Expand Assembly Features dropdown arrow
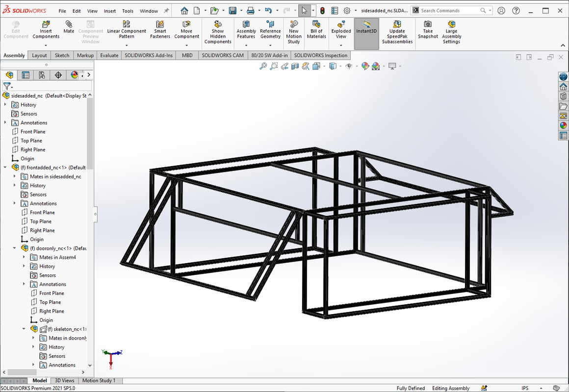The width and height of the screenshot is (569, 392). point(246,46)
